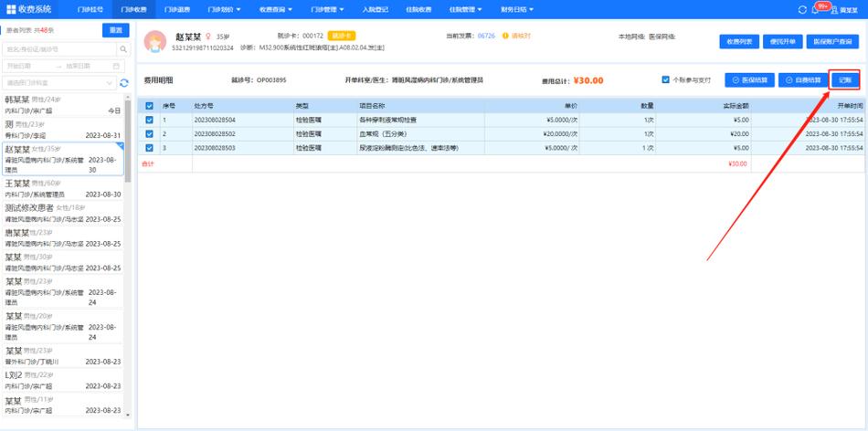The width and height of the screenshot is (868, 431).
Task: Click patient avatar of 赵某某
Action: tap(155, 42)
